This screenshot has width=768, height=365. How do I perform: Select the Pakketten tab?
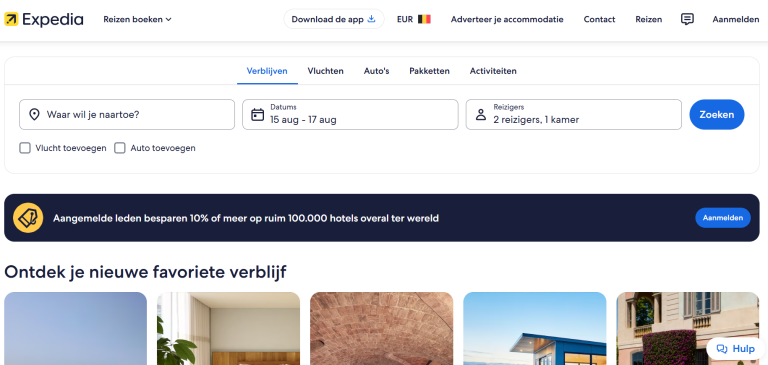[x=430, y=71]
